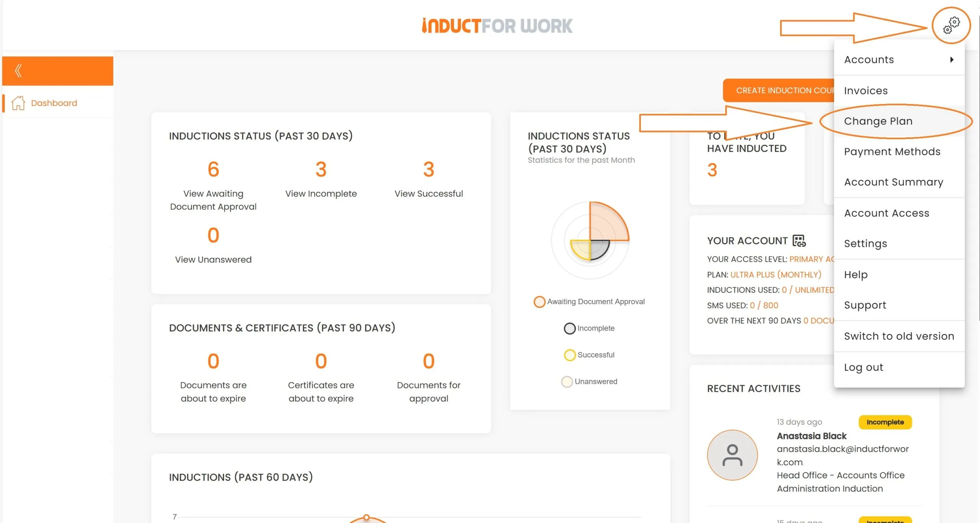Select Change Plan from menu
Image resolution: width=980 pixels, height=523 pixels.
click(878, 121)
